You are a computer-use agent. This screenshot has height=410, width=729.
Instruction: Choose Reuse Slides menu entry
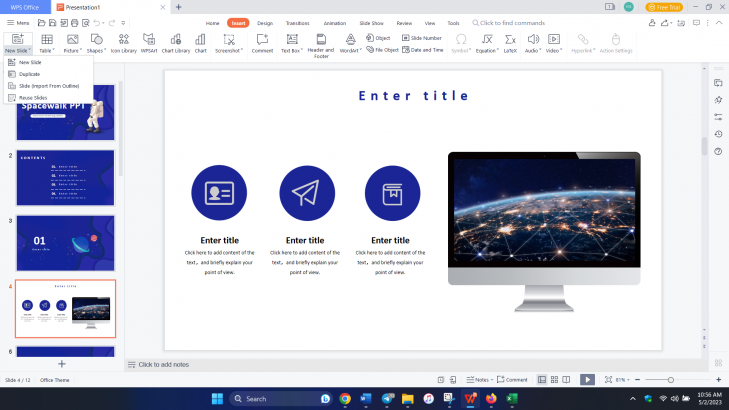tap(48, 98)
